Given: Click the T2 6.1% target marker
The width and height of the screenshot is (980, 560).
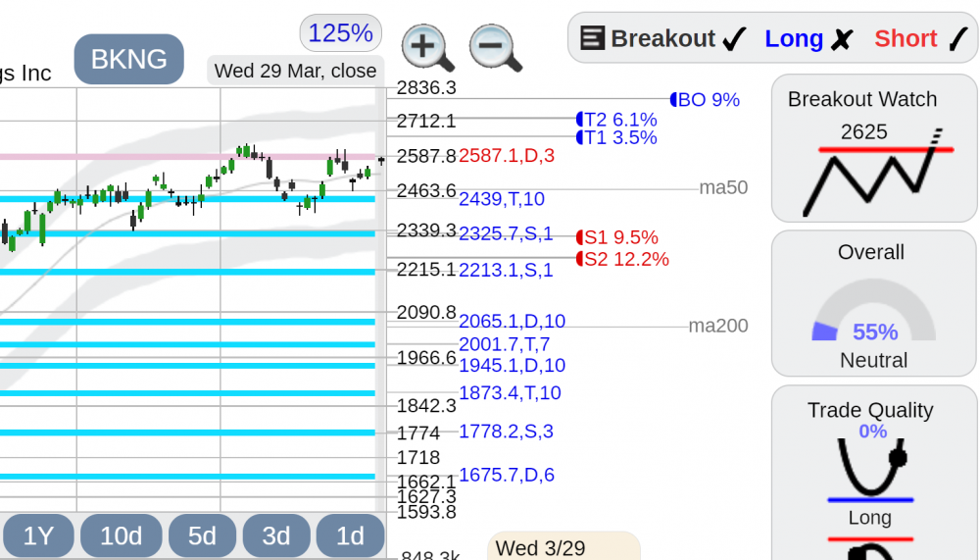Looking at the screenshot, I should [x=616, y=120].
